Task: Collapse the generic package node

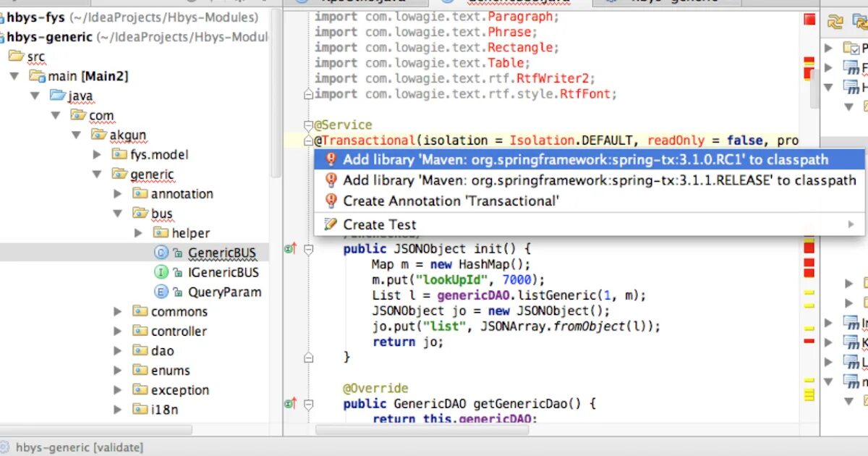Action: pos(97,174)
